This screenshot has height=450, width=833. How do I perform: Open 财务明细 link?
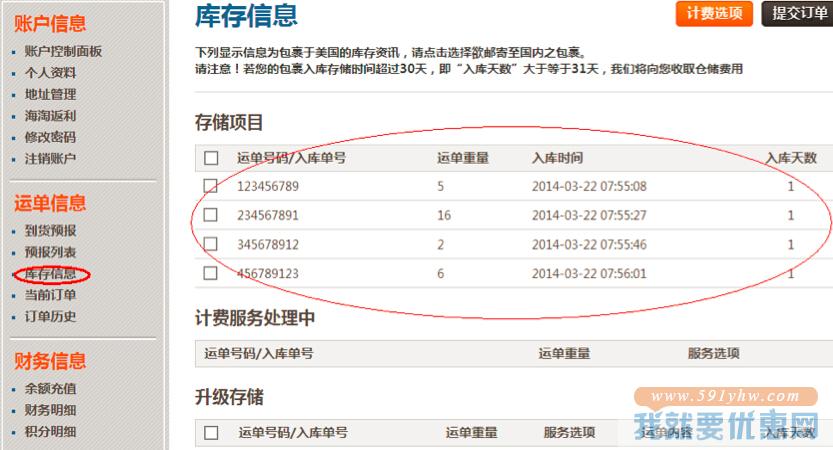[x=50, y=410]
